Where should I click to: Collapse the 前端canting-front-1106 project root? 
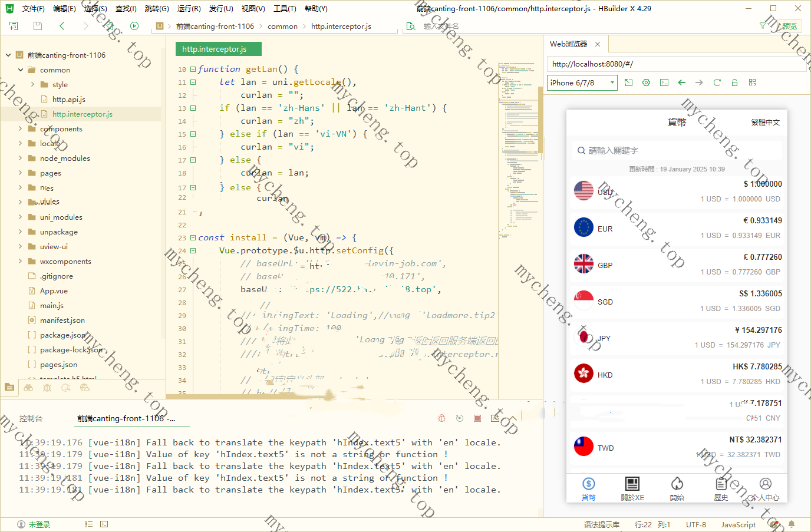tap(8, 55)
